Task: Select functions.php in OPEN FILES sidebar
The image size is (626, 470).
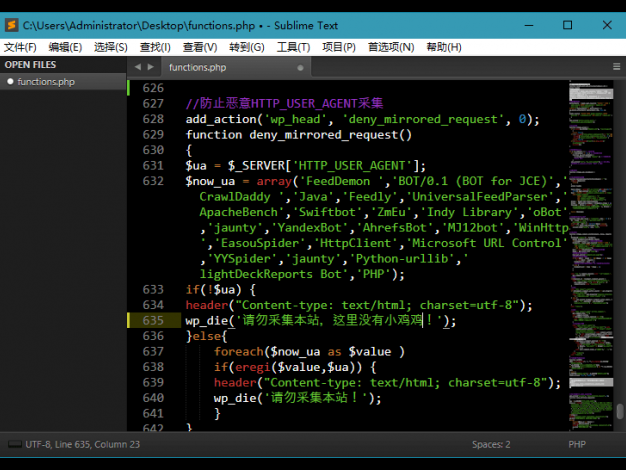Action: click(x=63, y=81)
